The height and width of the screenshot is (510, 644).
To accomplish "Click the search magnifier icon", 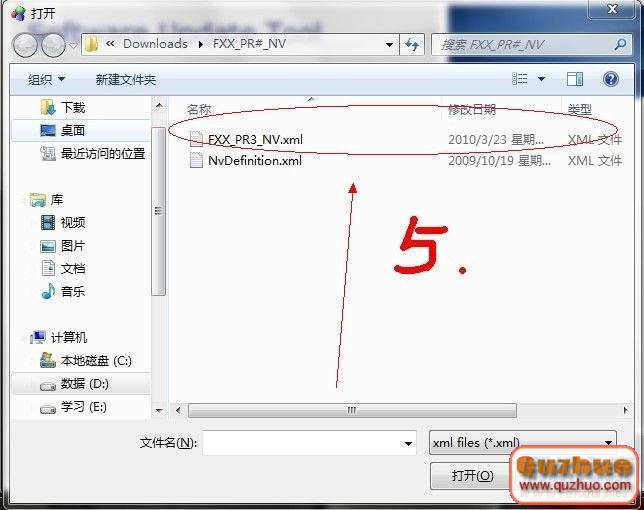I will pos(620,44).
